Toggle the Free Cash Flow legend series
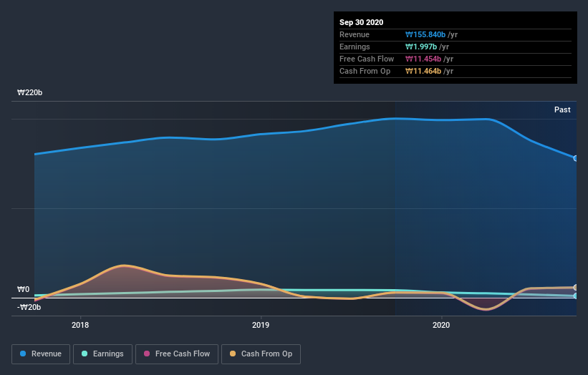The image size is (588, 375). tap(177, 354)
